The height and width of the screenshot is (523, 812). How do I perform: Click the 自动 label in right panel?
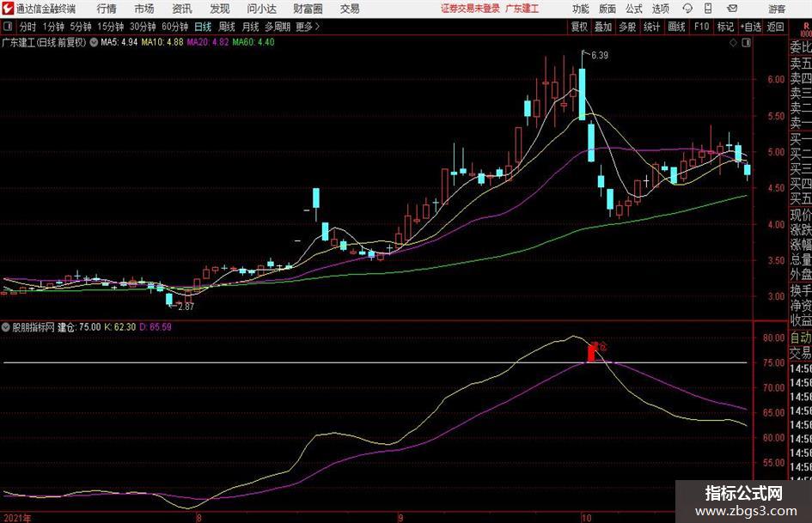click(x=801, y=338)
